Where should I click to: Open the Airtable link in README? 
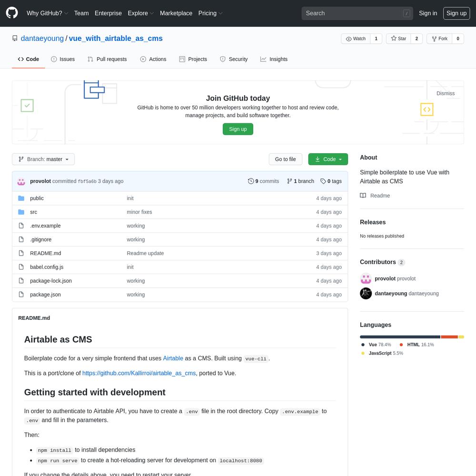click(173, 358)
